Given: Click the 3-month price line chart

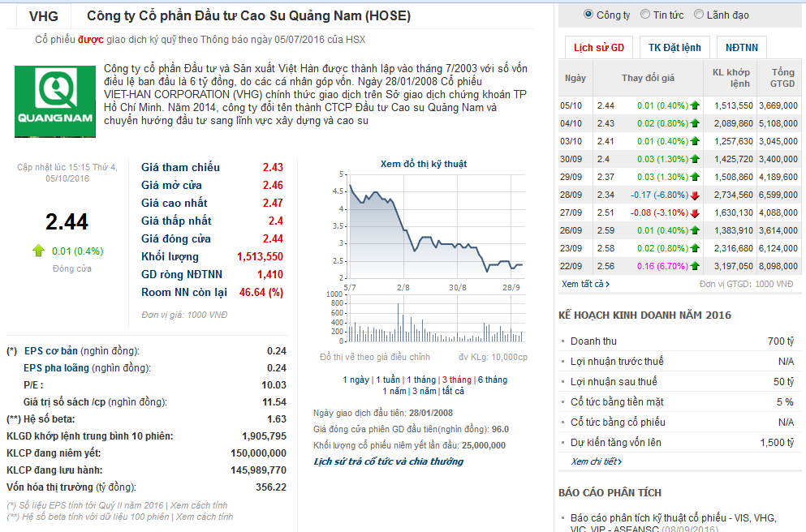Looking at the screenshot, I should click(x=436, y=227).
